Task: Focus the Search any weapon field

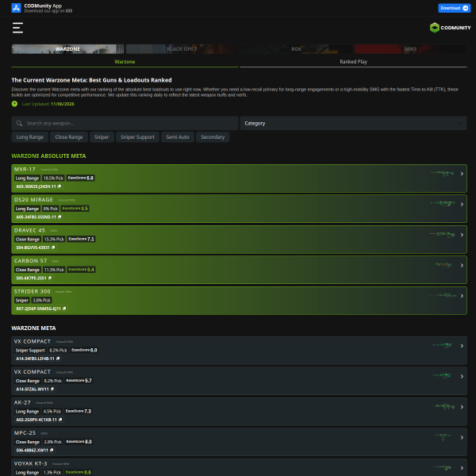Action: [125, 123]
